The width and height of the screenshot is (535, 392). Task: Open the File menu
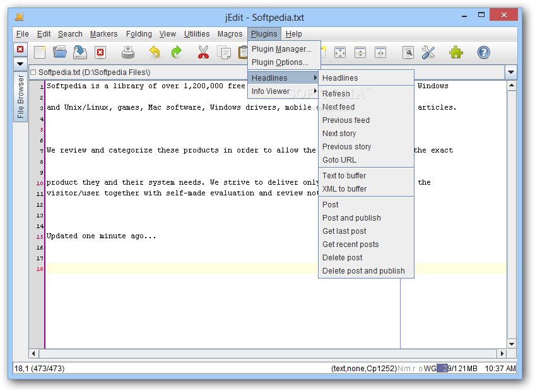23,34
